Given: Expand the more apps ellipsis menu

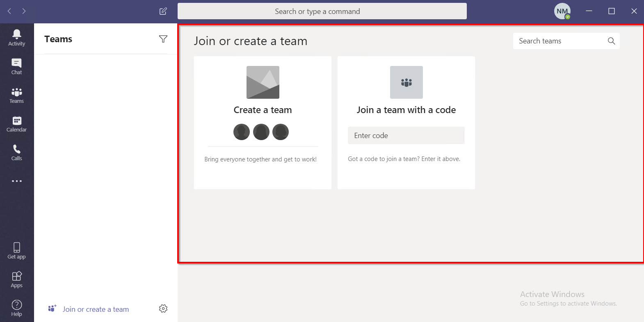Looking at the screenshot, I should [x=17, y=181].
